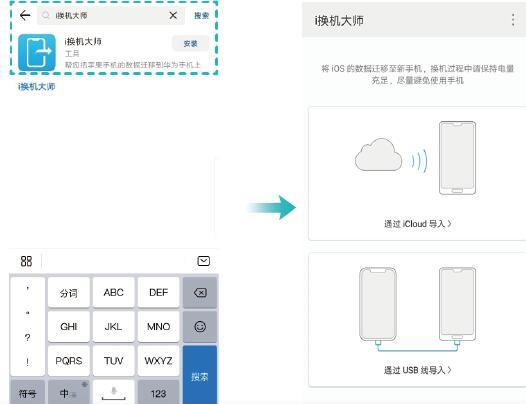Tap the 分词 key on the keyboard
The height and width of the screenshot is (404, 526).
[x=69, y=293]
